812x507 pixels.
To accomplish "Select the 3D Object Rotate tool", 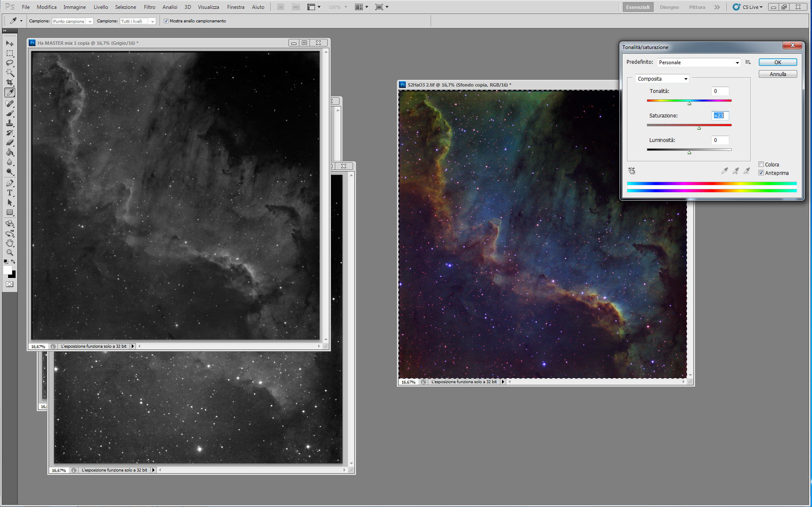I will (10, 224).
